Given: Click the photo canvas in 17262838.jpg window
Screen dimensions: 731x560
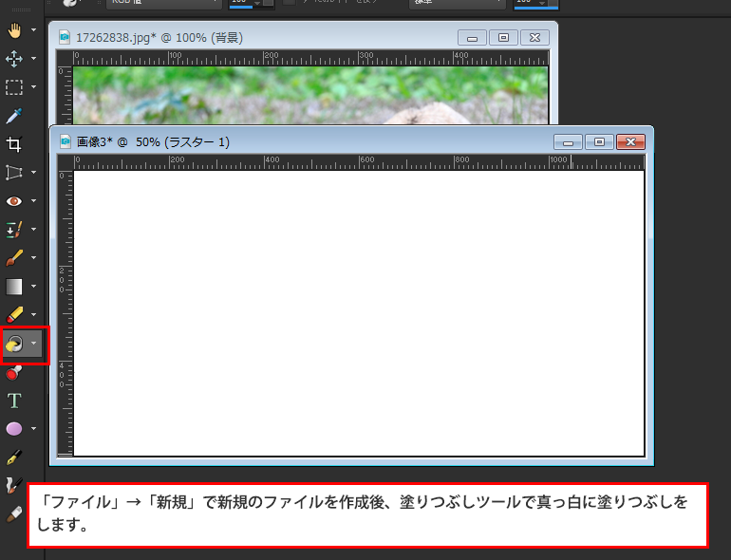Looking at the screenshot, I should pos(310,96).
